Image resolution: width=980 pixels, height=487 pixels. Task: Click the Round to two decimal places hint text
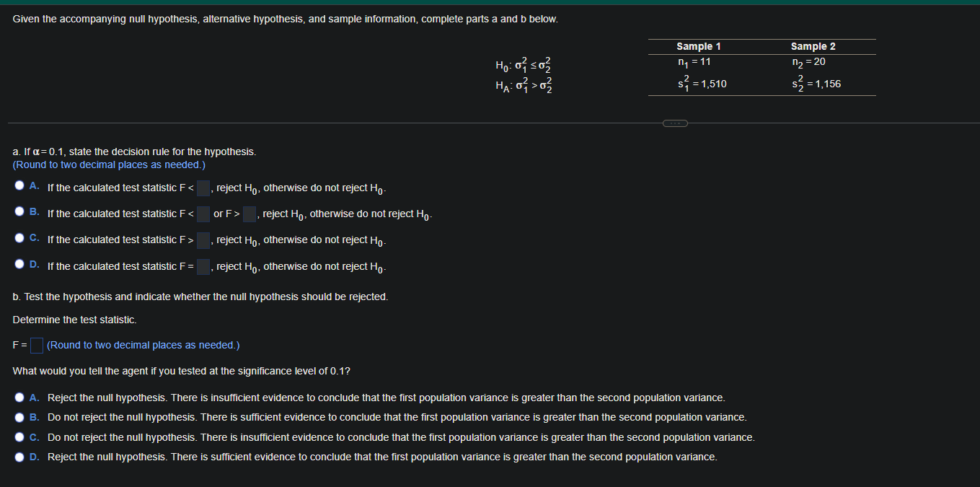point(108,164)
